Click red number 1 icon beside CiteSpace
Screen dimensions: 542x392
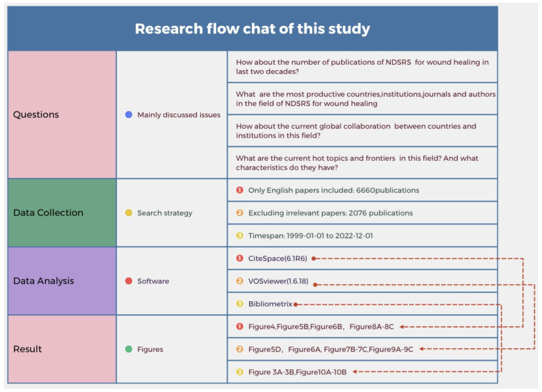[239, 258]
